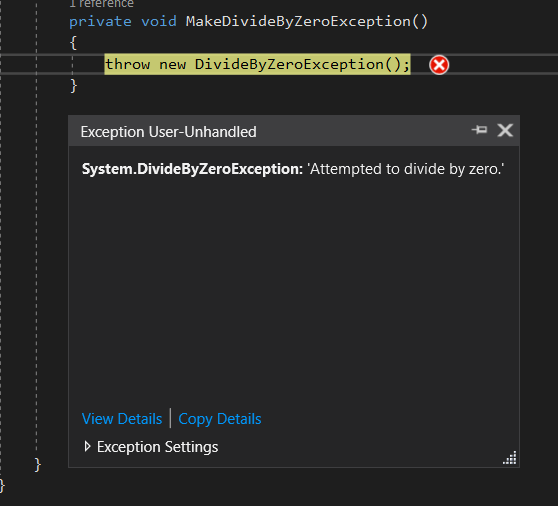Click the new keyword in highlighted statement

coord(172,65)
